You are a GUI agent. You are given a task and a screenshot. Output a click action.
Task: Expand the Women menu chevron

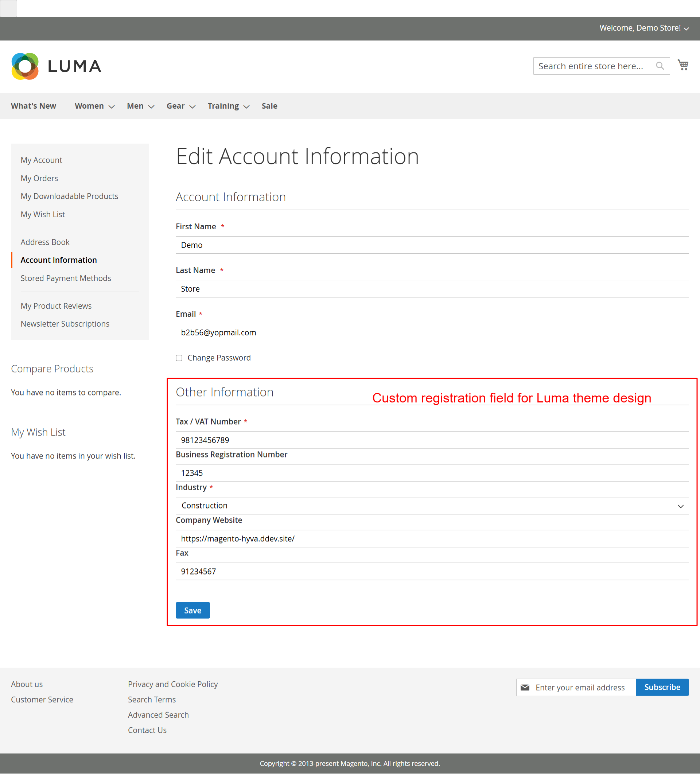click(112, 106)
